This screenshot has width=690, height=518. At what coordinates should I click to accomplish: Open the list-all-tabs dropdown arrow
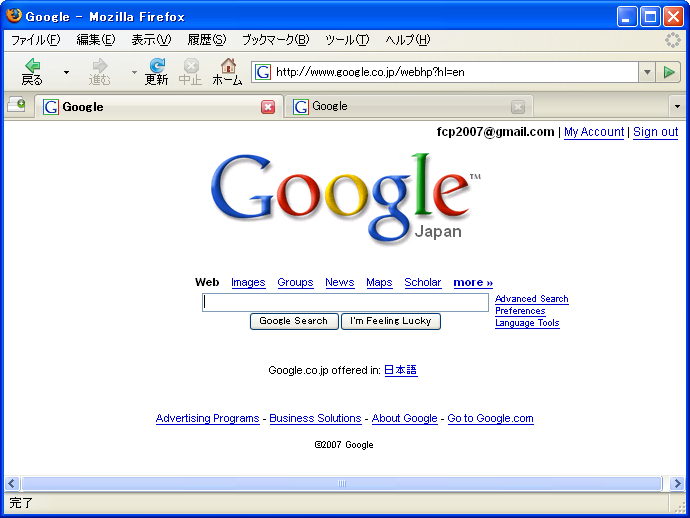click(677, 106)
